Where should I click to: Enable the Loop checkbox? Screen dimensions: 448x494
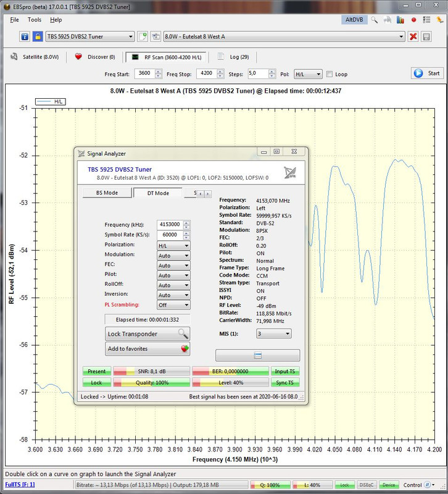[x=330, y=74]
